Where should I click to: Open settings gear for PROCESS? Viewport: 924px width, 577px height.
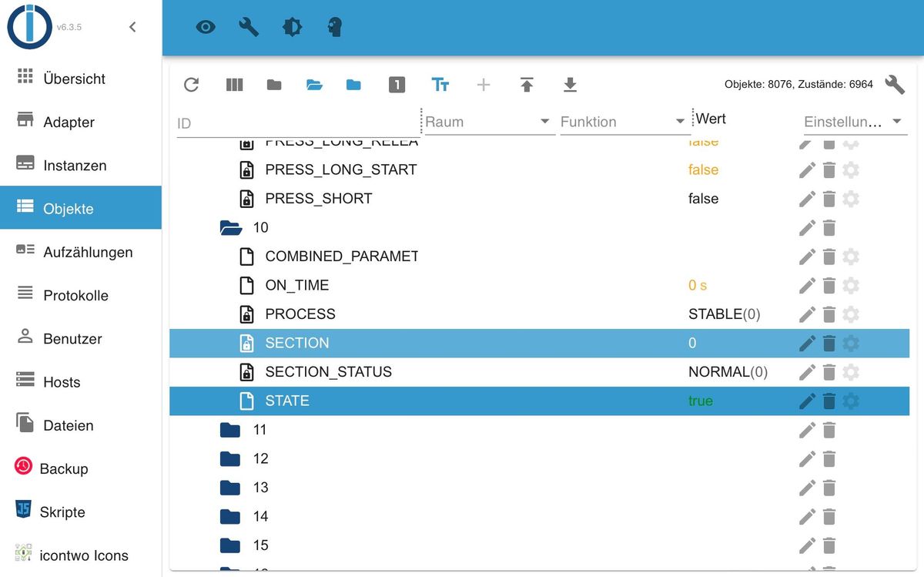click(851, 314)
